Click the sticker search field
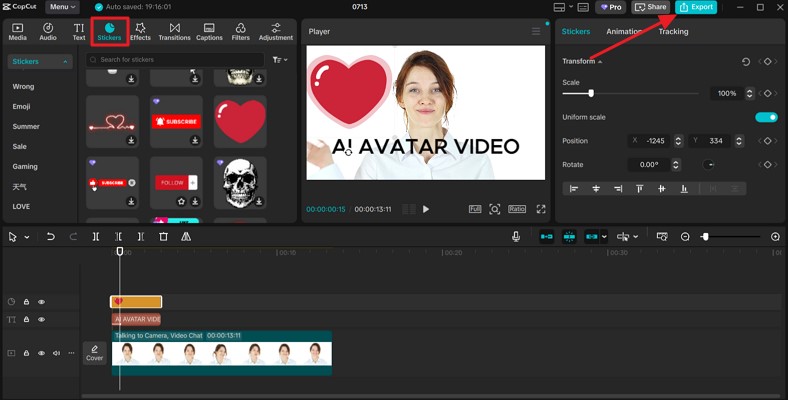The image size is (788, 400). pos(175,60)
